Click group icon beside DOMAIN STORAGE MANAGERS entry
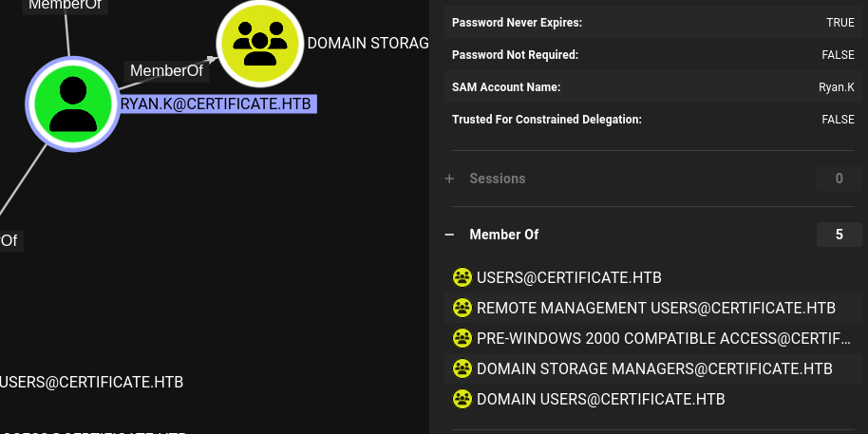868x434 pixels. click(x=462, y=368)
